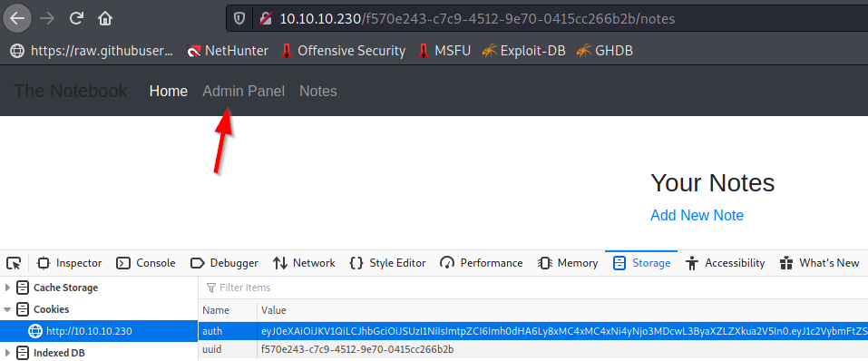Click the Add New Note link

click(697, 215)
